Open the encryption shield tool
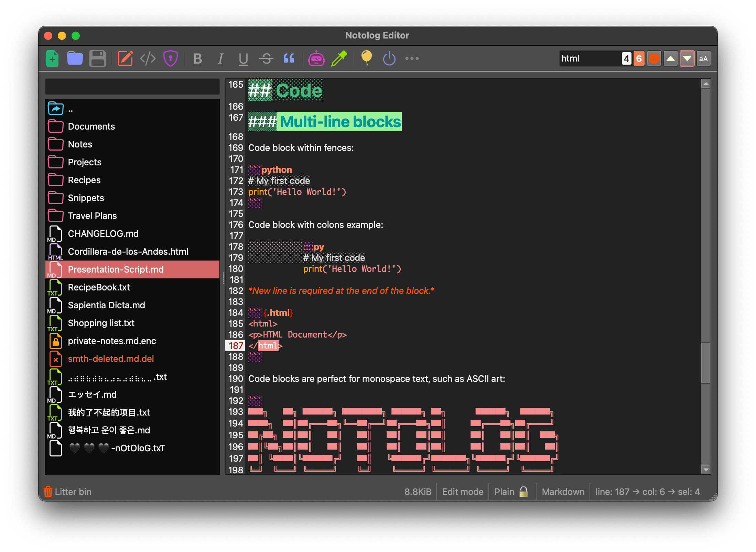This screenshot has width=756, height=552. pyautogui.click(x=171, y=58)
